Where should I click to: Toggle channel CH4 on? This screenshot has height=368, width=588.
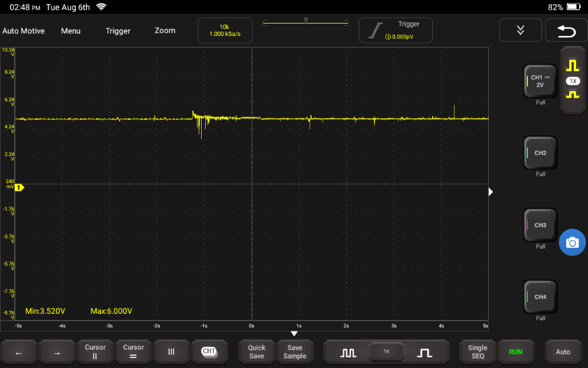pyautogui.click(x=540, y=297)
